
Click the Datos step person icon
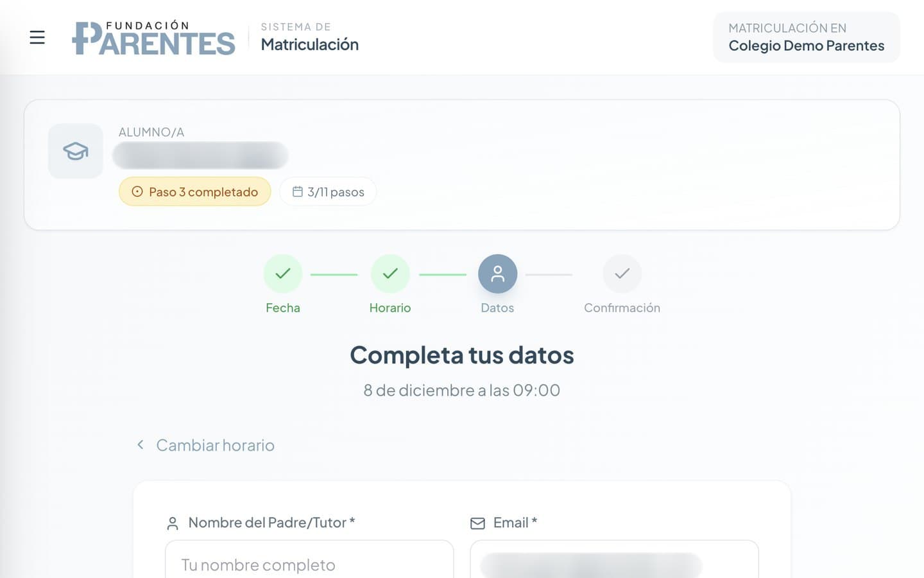497,274
